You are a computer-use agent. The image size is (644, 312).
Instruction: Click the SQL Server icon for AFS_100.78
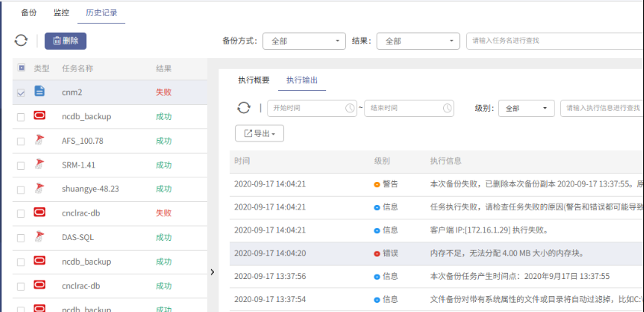pos(39,140)
